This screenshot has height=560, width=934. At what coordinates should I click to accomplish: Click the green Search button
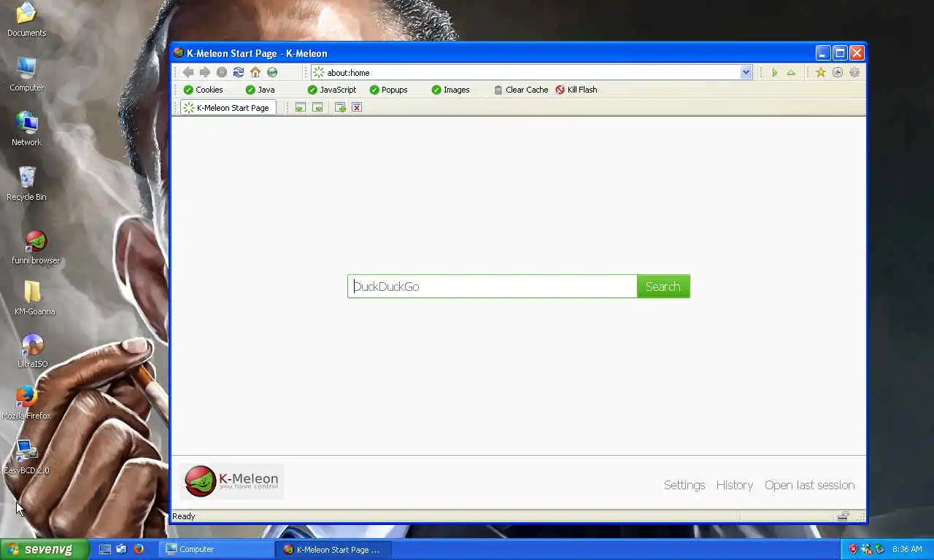[x=663, y=287]
